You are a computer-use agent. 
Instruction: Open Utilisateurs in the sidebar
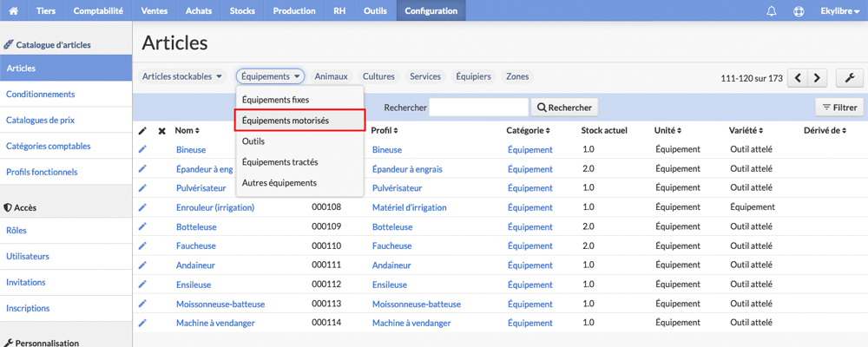point(66,256)
